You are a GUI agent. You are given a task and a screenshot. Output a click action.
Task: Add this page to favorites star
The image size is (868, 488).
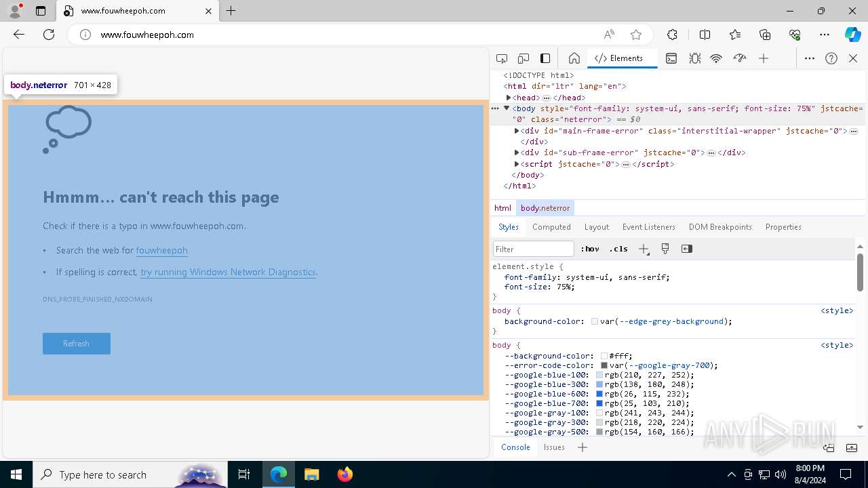[x=635, y=35]
